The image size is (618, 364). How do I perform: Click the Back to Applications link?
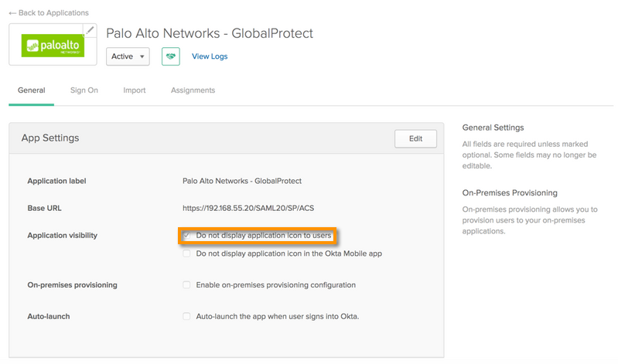[53, 13]
